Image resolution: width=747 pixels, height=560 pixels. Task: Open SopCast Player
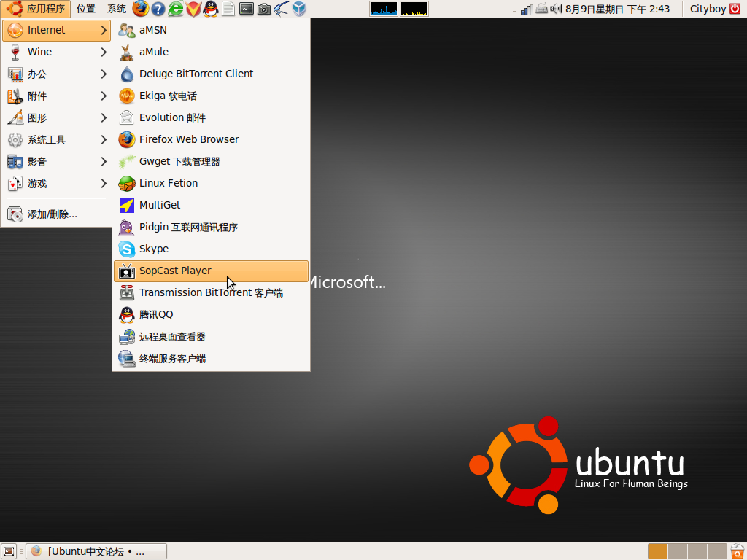[211, 271]
